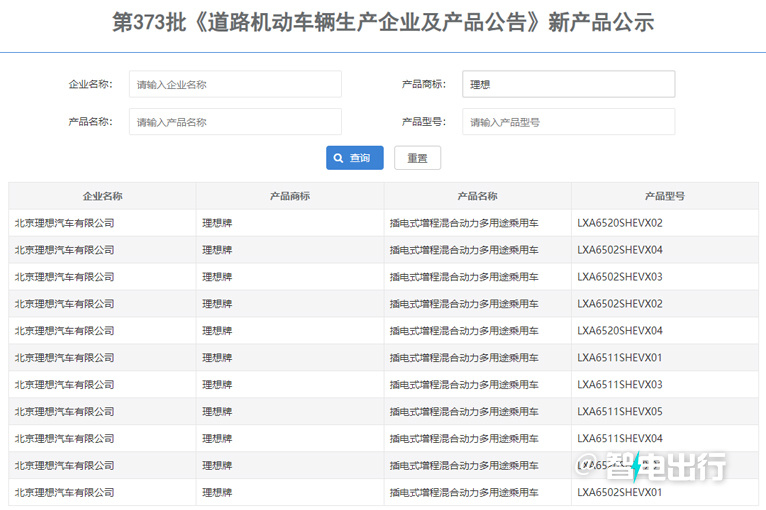Click product name in LXA6511SHEVX01 row
Viewport: 766px width, 510px height.
(464, 358)
